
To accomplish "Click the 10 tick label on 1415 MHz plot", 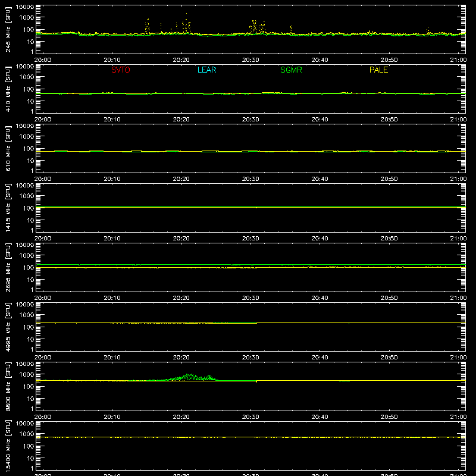I will click(30, 220).
